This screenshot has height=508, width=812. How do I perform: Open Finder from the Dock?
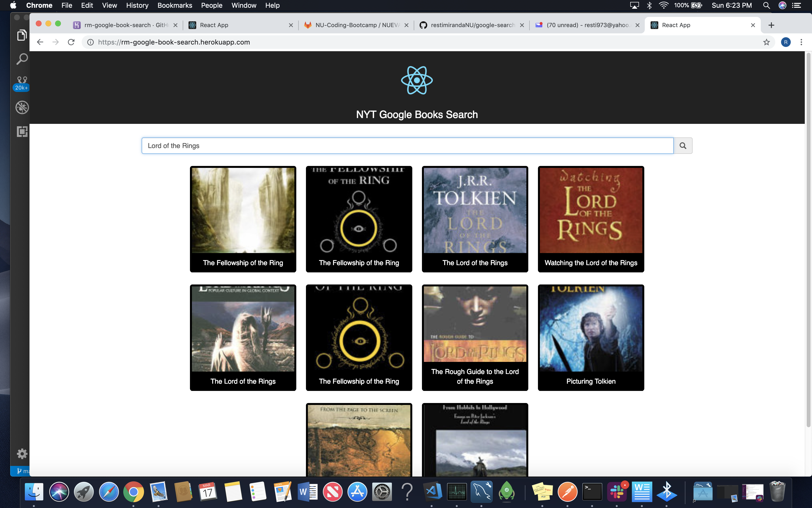(34, 492)
